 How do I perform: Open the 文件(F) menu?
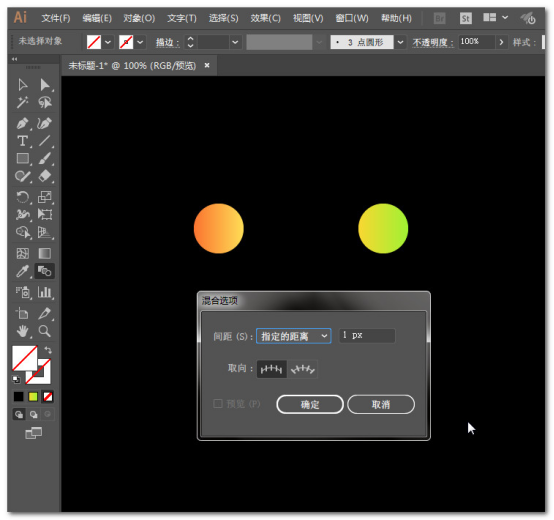(x=56, y=18)
